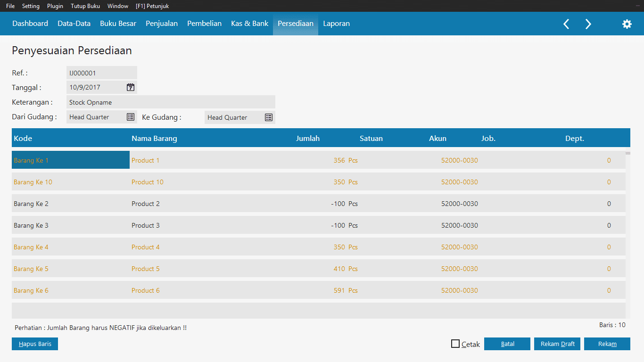The image size is (644, 362).
Task: Open the Tanggal calendar date picker
Action: (x=131, y=87)
